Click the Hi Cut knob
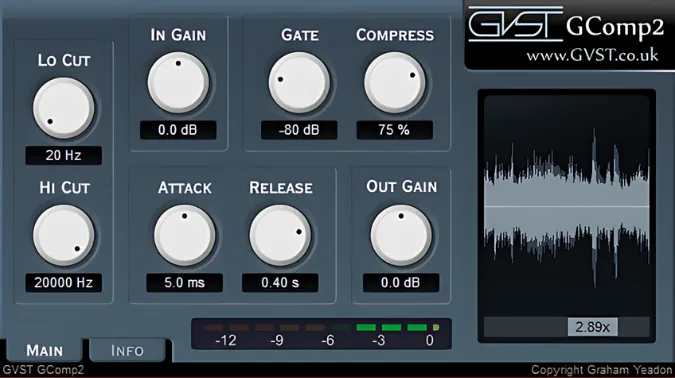Viewport: 675px width, 378px height. tap(64, 235)
